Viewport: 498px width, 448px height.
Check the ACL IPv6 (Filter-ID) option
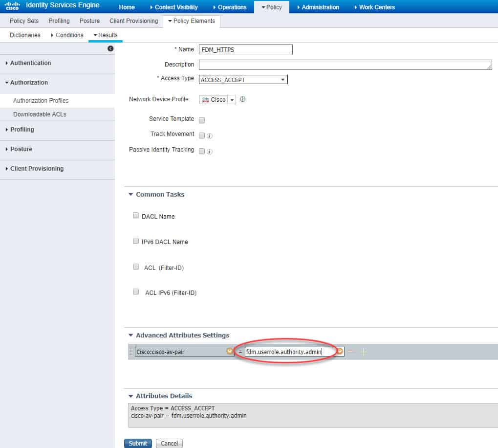point(135,291)
